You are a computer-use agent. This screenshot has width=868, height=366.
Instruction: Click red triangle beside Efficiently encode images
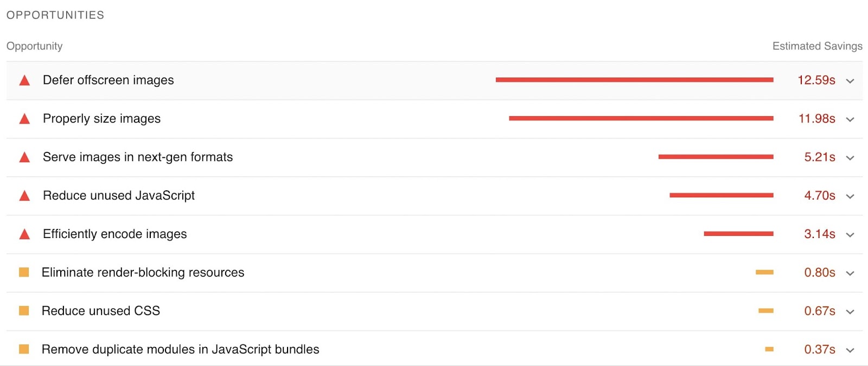click(x=24, y=235)
